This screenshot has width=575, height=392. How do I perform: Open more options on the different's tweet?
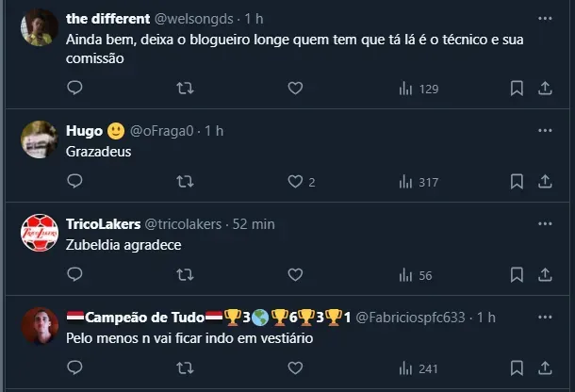coord(545,19)
